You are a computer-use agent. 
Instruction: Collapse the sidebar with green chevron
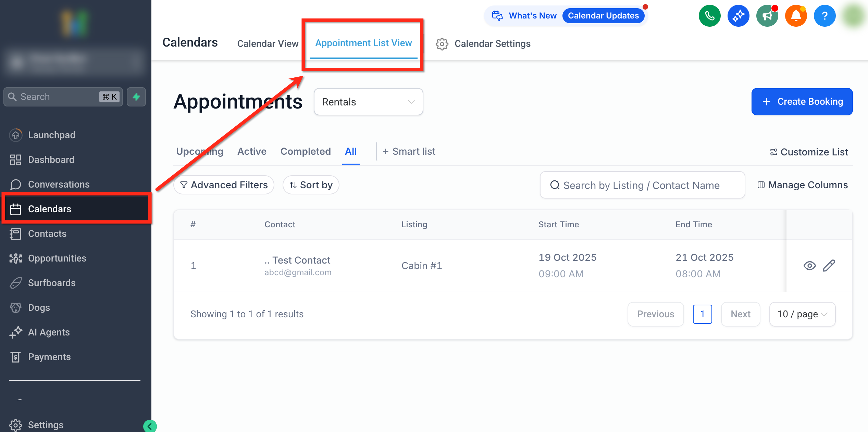click(150, 426)
